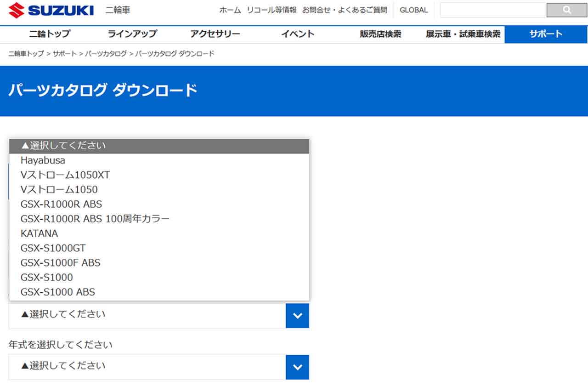Choose GSX-S1000 option

[159, 278]
